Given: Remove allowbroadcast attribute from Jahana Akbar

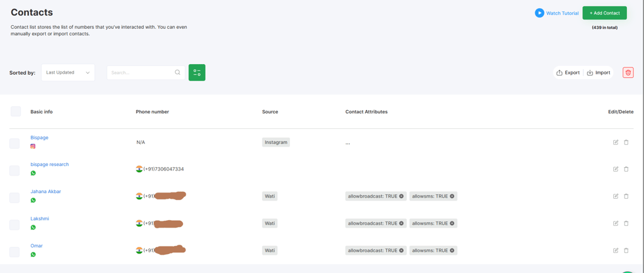Looking at the screenshot, I should pyautogui.click(x=401, y=196).
